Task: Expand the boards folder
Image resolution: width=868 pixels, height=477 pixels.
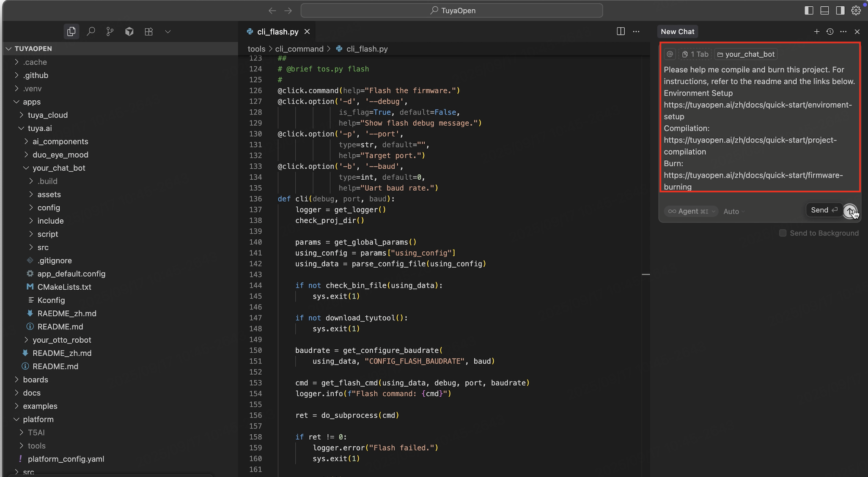Action: pyautogui.click(x=36, y=379)
